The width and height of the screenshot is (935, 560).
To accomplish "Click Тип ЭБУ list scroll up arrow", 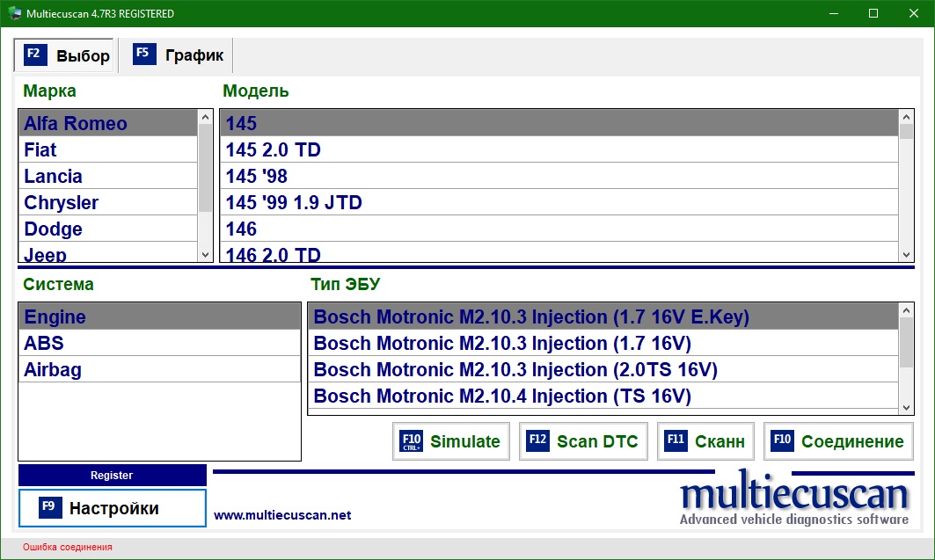I will 906,309.
